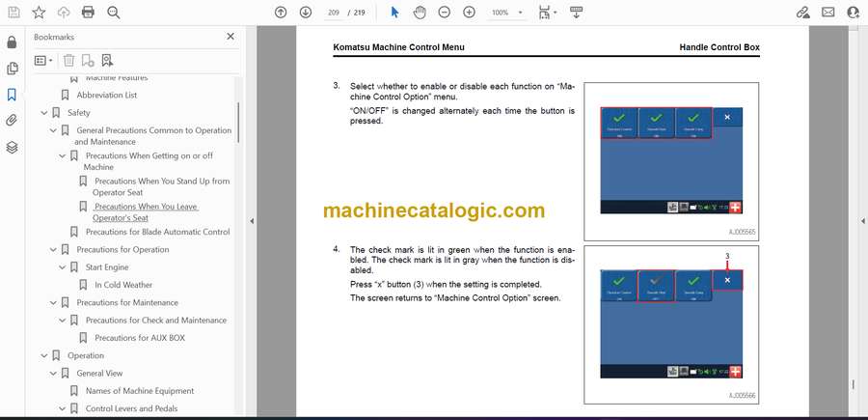Image resolution: width=868 pixels, height=420 pixels.
Task: Open the attachments paperclip panel
Action: coord(12,121)
